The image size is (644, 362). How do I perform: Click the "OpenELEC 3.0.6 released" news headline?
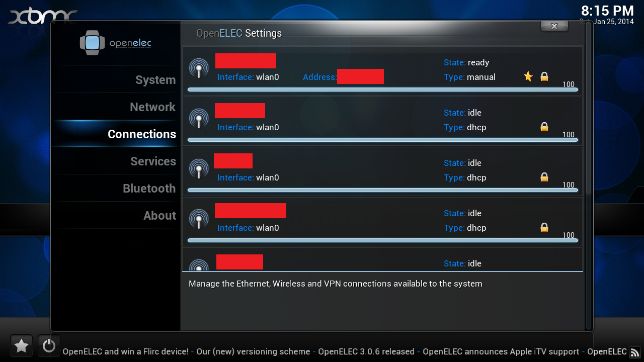point(366,352)
